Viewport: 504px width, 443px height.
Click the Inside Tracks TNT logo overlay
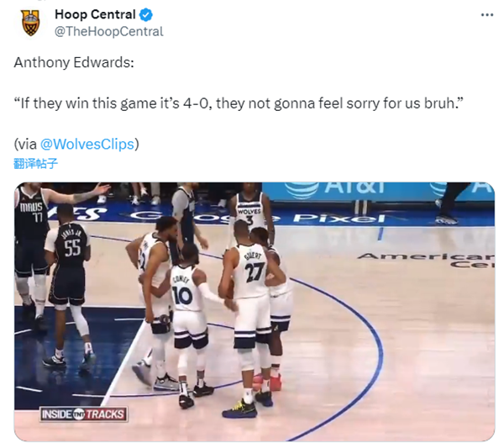[x=83, y=414]
